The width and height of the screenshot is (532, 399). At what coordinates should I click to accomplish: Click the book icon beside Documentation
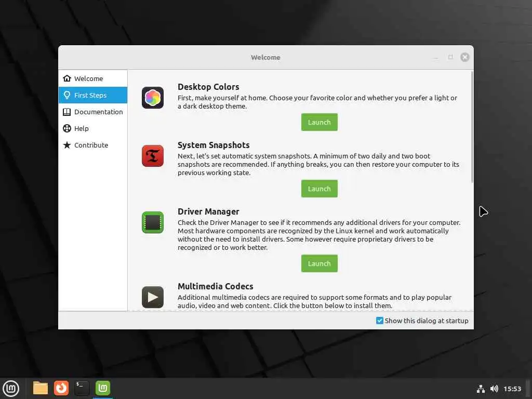coord(67,112)
